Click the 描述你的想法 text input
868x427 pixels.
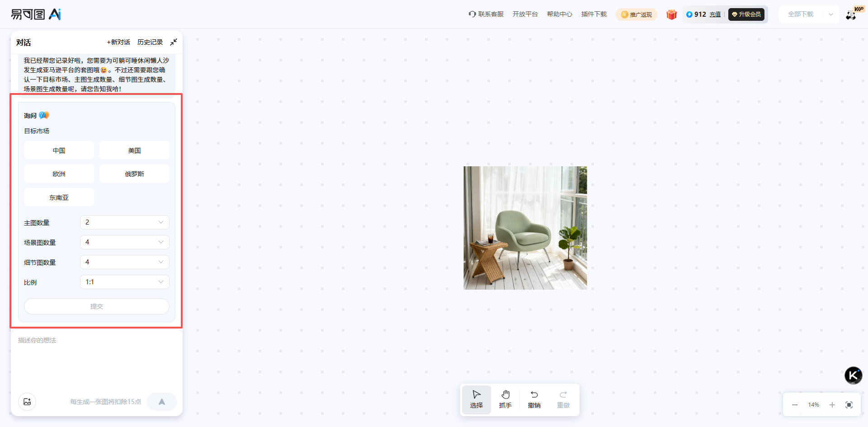(x=97, y=361)
